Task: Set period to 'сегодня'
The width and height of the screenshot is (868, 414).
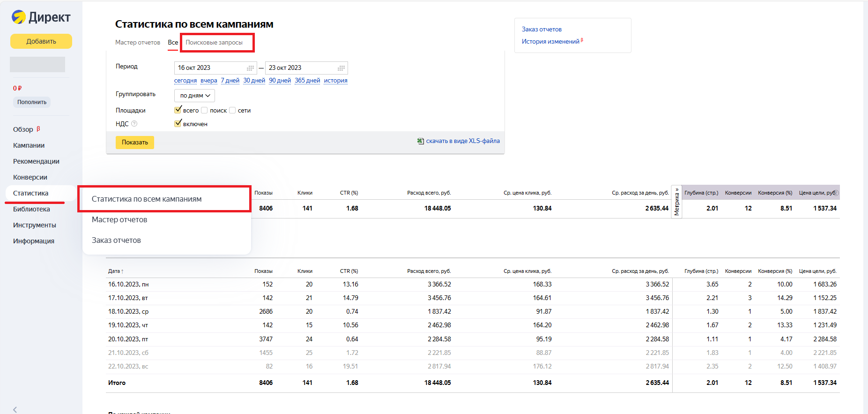Action: point(185,80)
